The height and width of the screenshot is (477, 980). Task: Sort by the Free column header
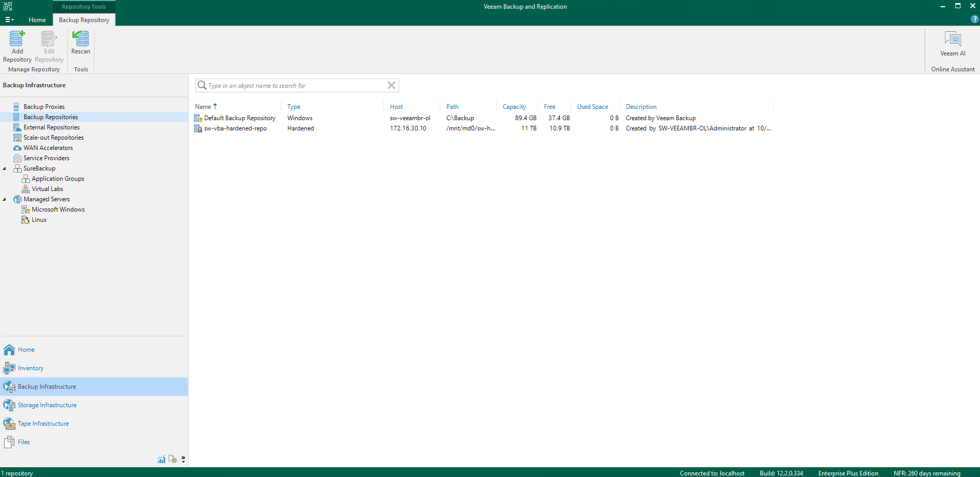[x=550, y=107]
